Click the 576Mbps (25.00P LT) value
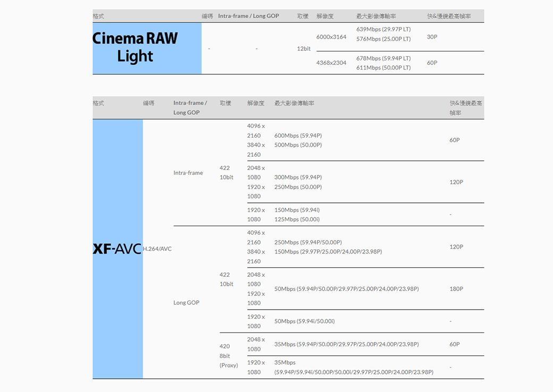The height and width of the screenshot is (392, 553). (383, 39)
